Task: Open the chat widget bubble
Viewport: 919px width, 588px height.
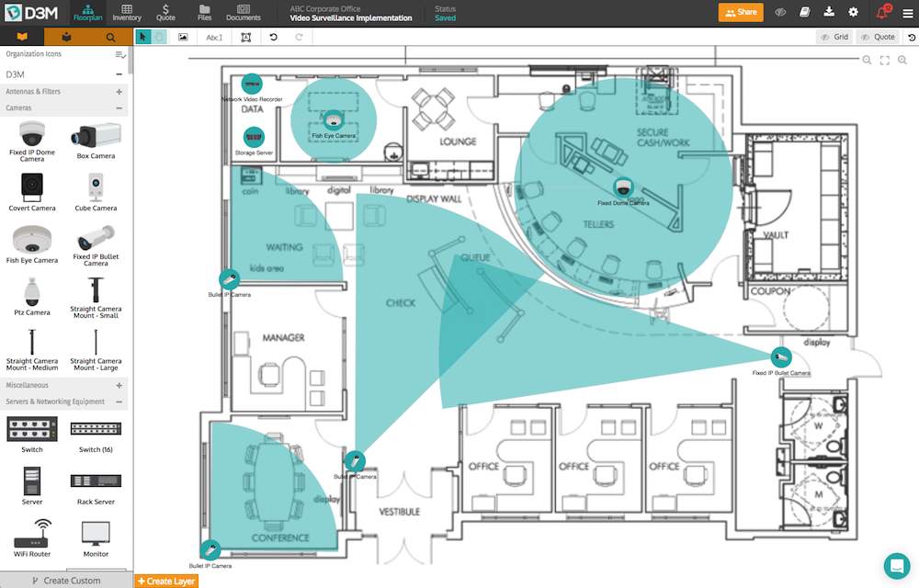Action: [897, 566]
